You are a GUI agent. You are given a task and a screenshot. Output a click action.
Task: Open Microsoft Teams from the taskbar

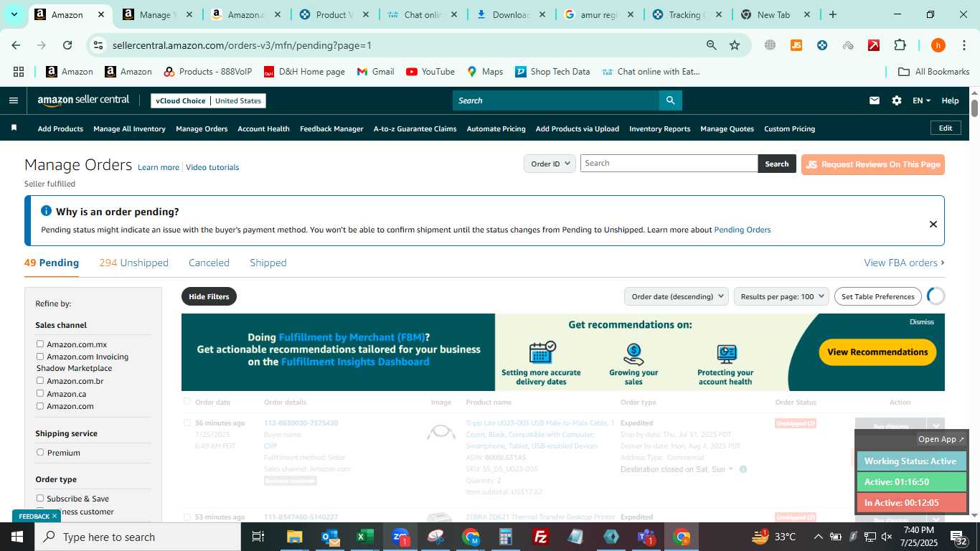click(x=646, y=537)
